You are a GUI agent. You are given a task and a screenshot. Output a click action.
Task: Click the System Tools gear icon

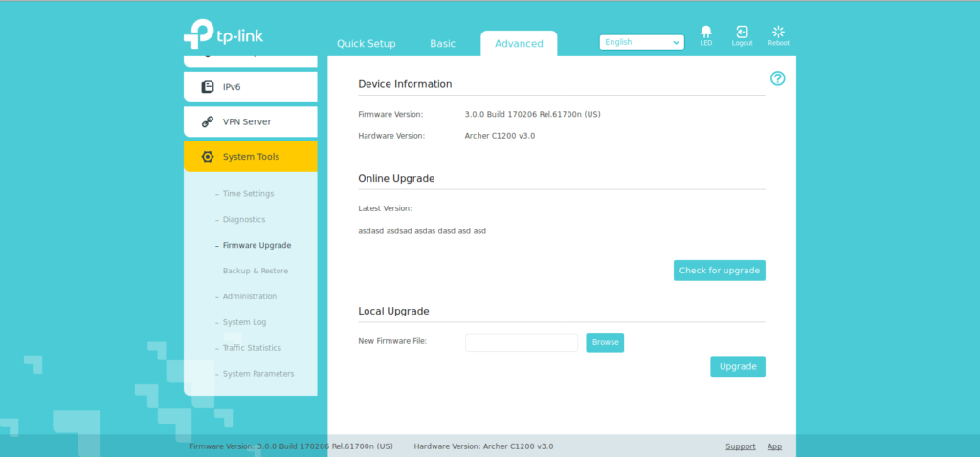pos(208,157)
